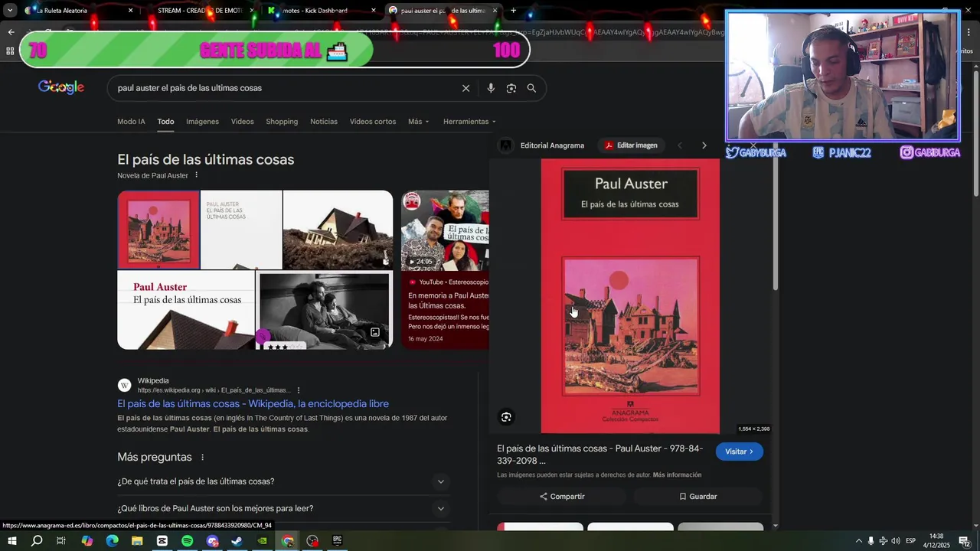This screenshot has height=551, width=980.
Task: Open CapCut from the taskbar
Action: (x=162, y=541)
